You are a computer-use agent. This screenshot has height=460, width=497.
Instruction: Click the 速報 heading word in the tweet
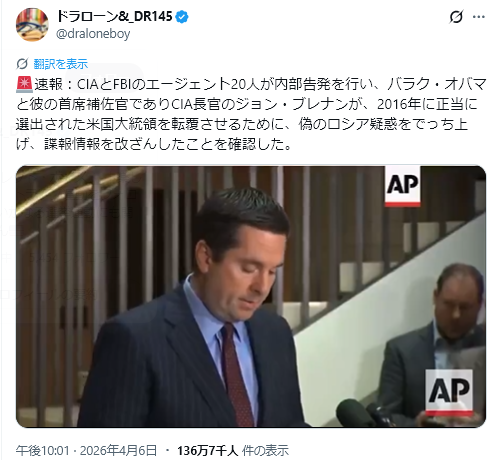pos(49,84)
